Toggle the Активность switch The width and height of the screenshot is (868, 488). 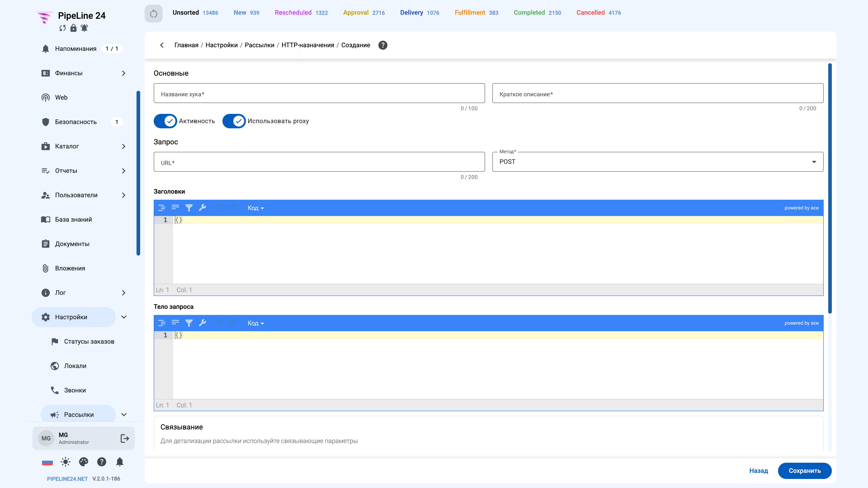pyautogui.click(x=165, y=121)
